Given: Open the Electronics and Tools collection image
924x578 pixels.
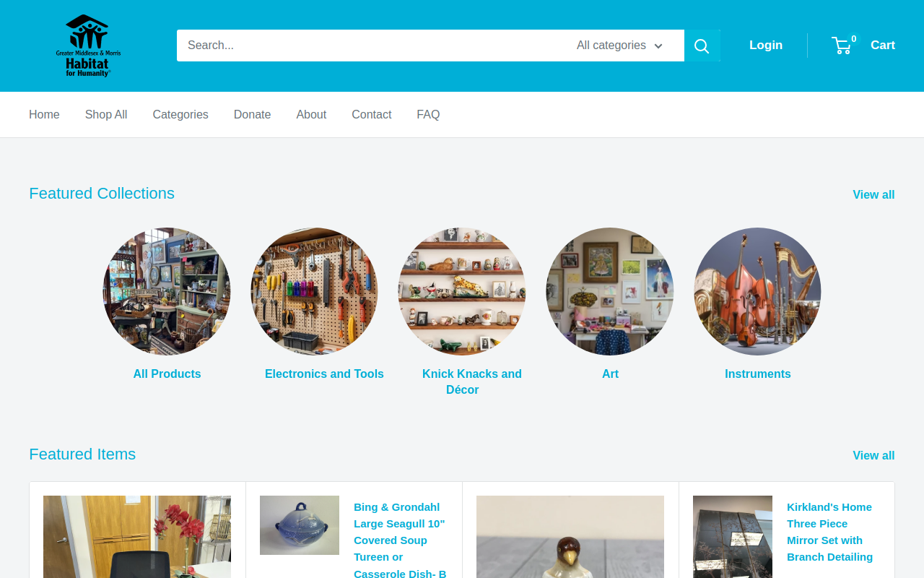Looking at the screenshot, I should (x=315, y=291).
